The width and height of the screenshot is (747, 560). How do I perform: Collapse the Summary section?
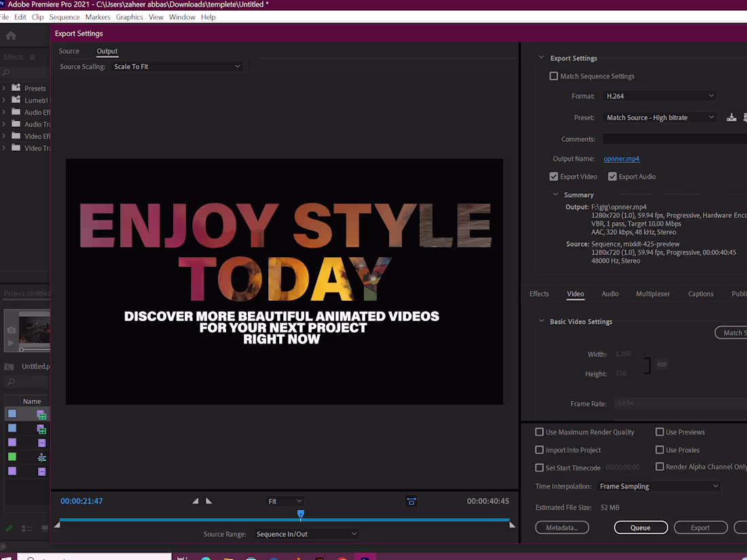click(555, 194)
